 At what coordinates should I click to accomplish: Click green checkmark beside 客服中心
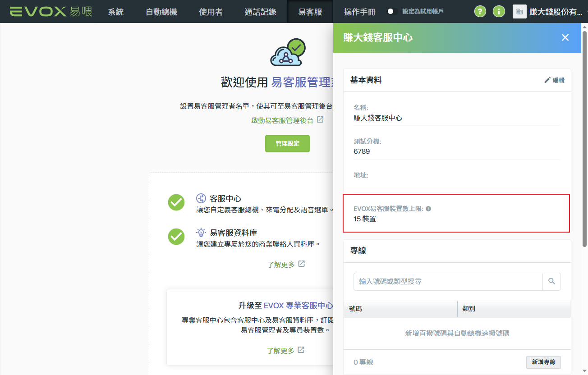pos(176,202)
